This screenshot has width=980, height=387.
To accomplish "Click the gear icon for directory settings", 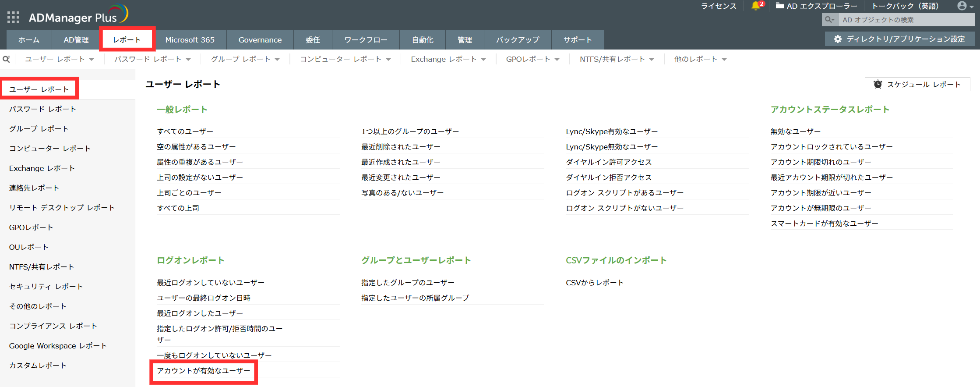I will 838,39.
